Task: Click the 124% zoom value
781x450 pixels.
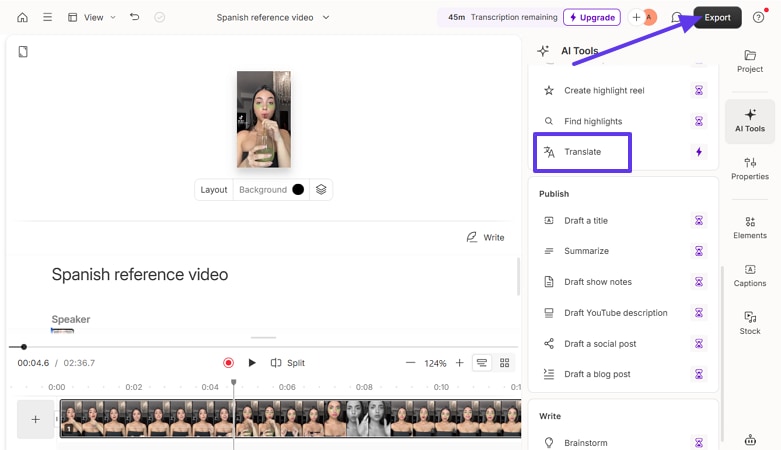Action: click(x=435, y=363)
